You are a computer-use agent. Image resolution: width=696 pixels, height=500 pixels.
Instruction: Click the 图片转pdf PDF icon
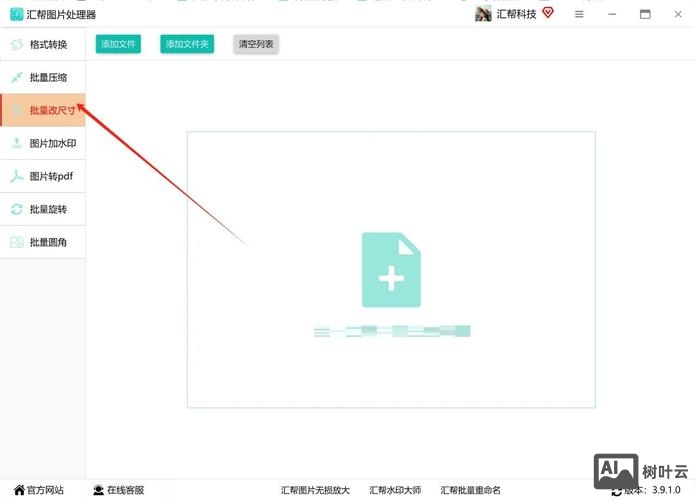[17, 176]
